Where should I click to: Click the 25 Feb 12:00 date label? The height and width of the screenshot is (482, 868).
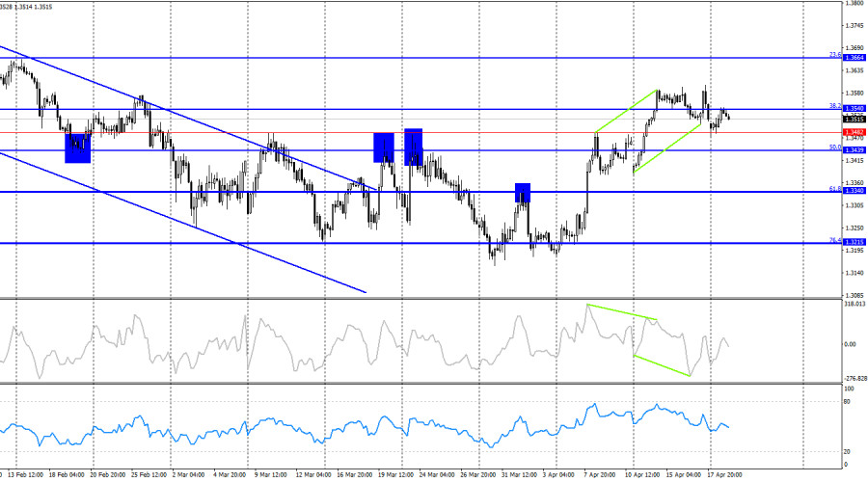click(149, 475)
